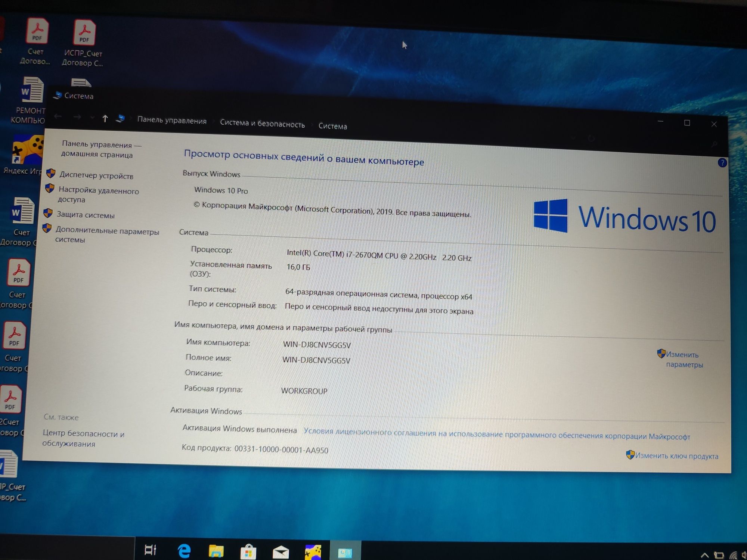The image size is (747, 560).
Task: Click the Yandex Games taskbar icon
Action: pos(313,552)
